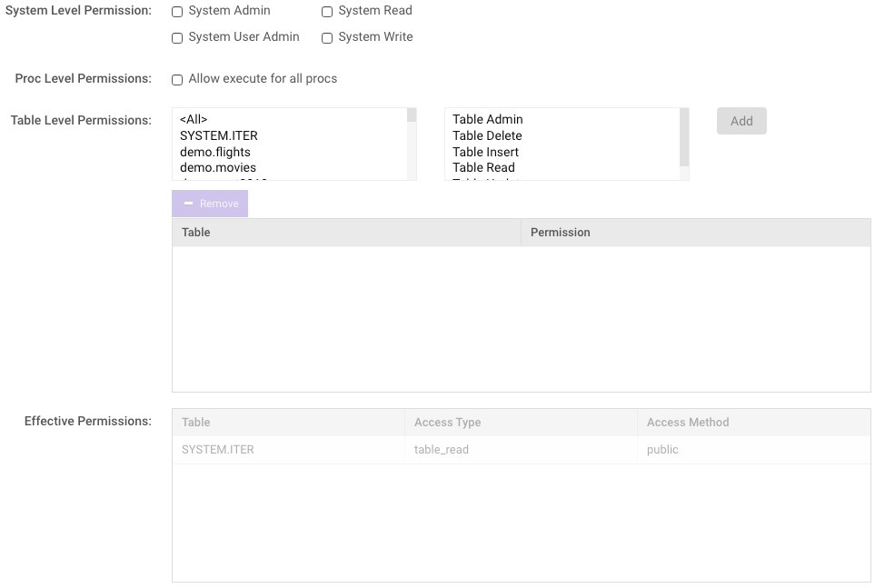Click the Access Type column header

tap(447, 423)
